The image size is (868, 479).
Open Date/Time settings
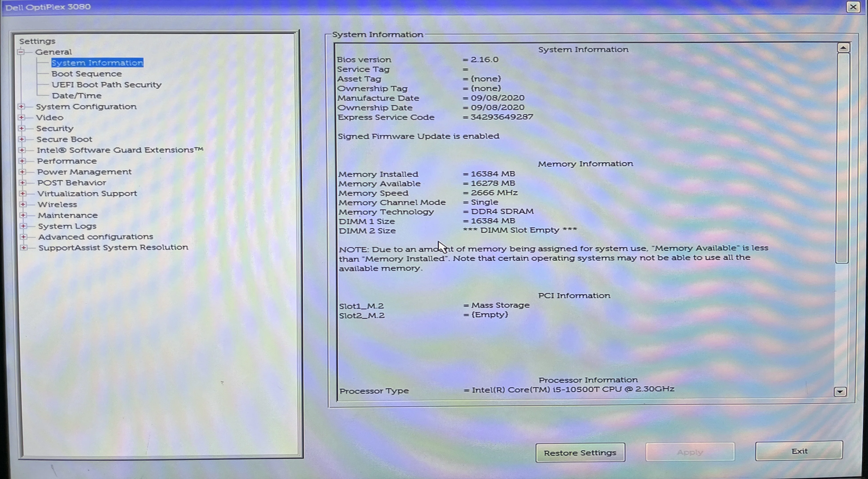[x=77, y=96]
